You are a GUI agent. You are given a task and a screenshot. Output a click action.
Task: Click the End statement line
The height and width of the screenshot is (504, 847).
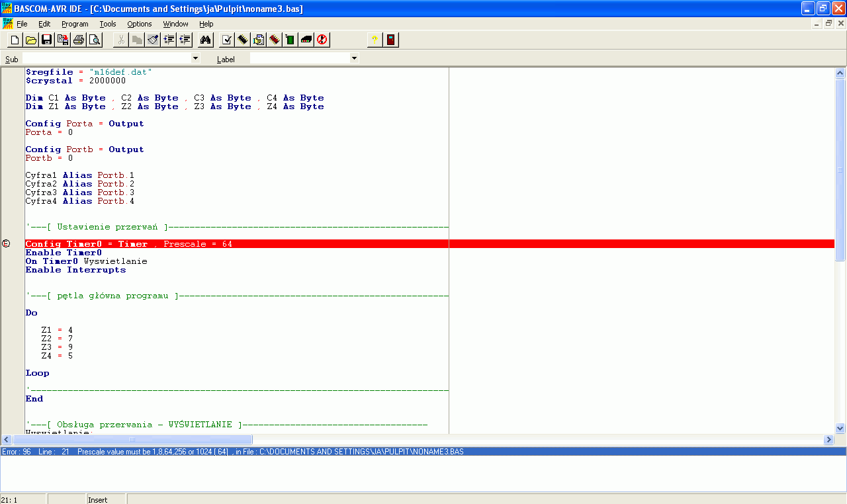click(34, 399)
